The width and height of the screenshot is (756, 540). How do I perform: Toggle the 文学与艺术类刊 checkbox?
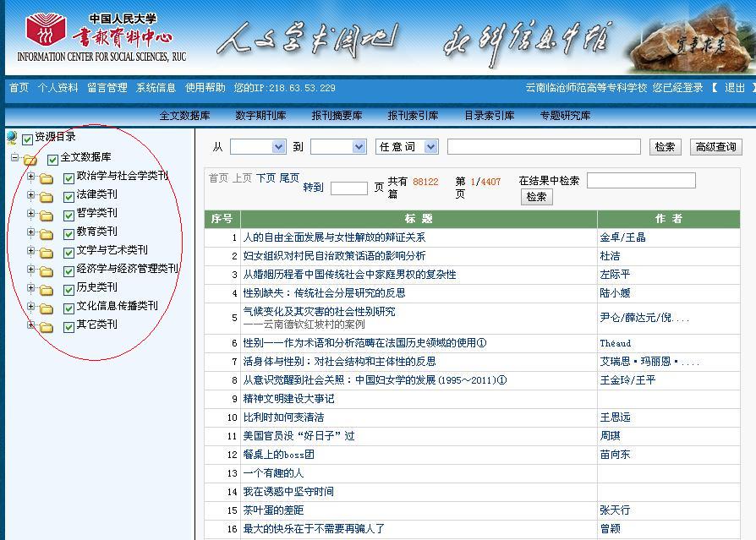point(69,252)
